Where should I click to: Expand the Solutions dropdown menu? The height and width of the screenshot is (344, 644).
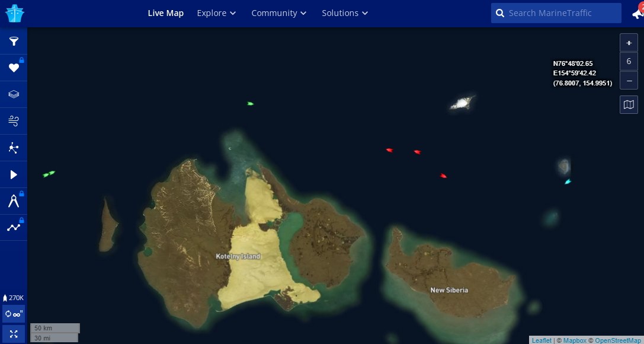(x=345, y=13)
